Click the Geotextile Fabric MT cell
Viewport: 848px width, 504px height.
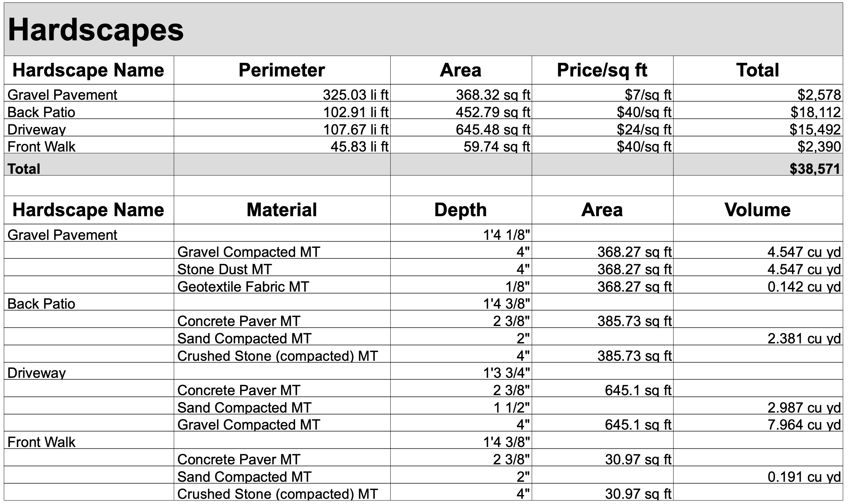tap(282, 285)
